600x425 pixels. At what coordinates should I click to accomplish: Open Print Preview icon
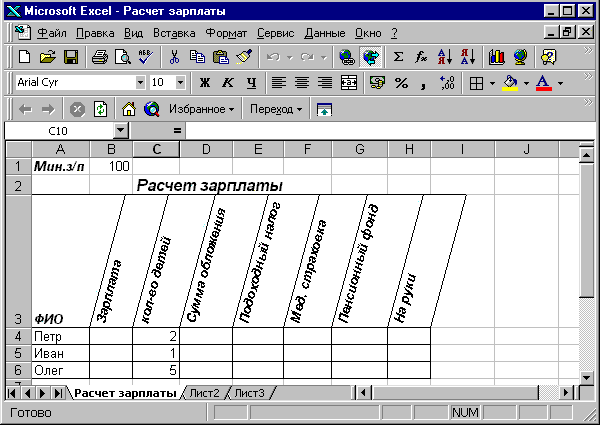click(x=123, y=57)
